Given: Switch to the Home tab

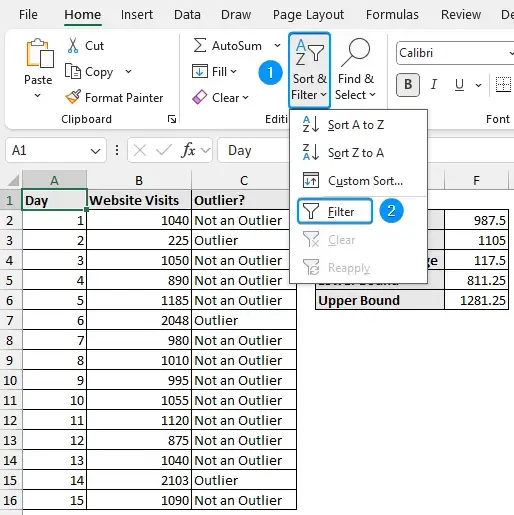Looking at the screenshot, I should click(82, 15).
